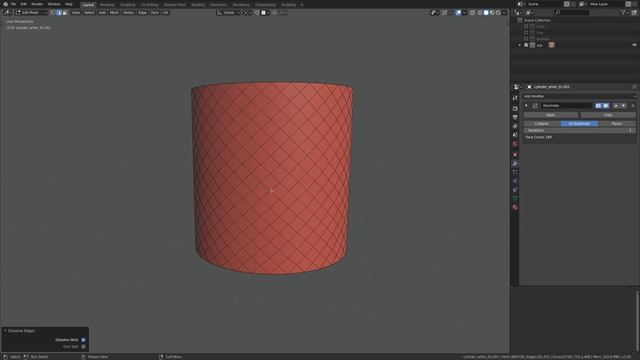
Task: Select the Collapse decimate mode
Action: [542, 124]
